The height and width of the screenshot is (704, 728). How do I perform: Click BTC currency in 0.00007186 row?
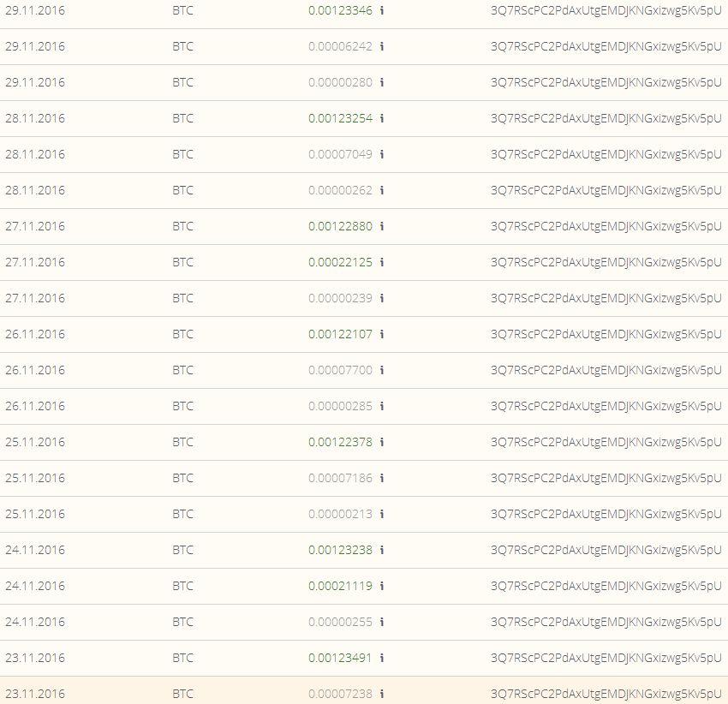pos(183,478)
